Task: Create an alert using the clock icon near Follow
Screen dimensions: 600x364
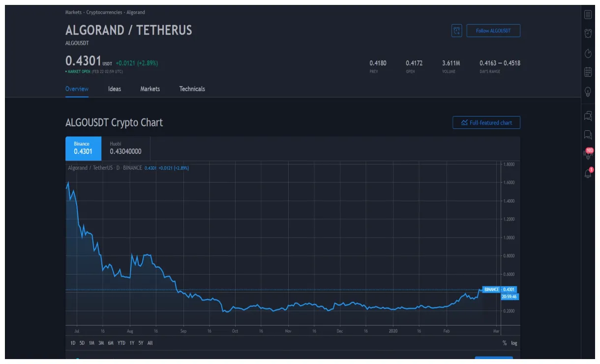Action: coord(456,30)
